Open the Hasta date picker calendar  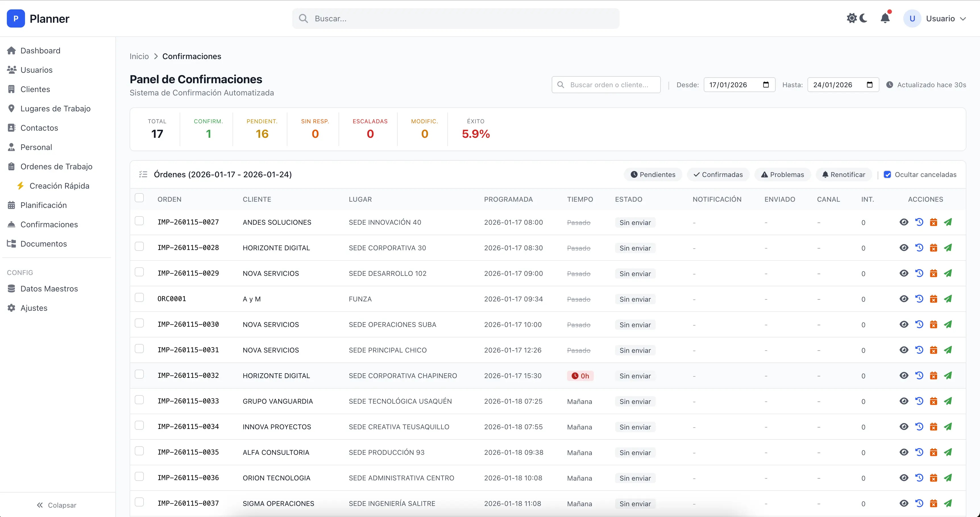point(870,85)
